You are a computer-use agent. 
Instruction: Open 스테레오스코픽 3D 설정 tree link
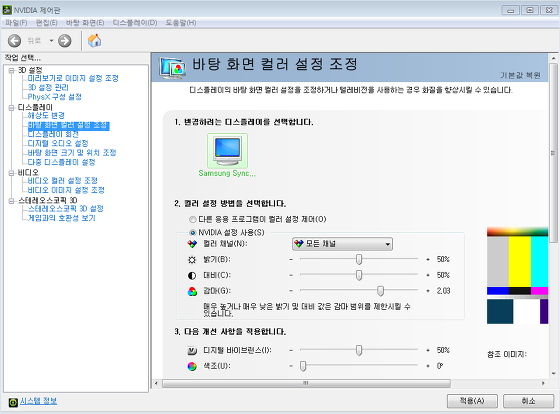click(x=66, y=209)
